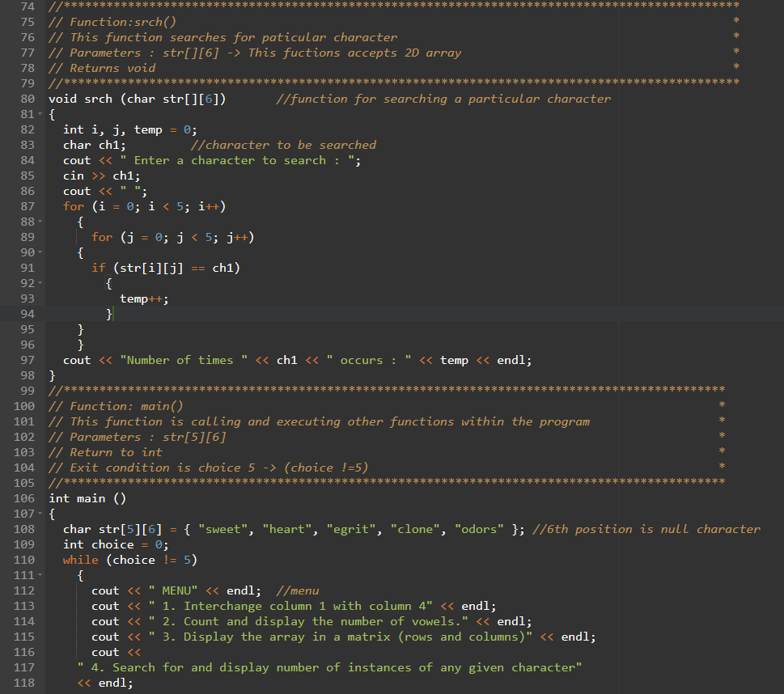Image resolution: width=784 pixels, height=694 pixels.
Task: Click the "//menu" comment
Action: 298,590
